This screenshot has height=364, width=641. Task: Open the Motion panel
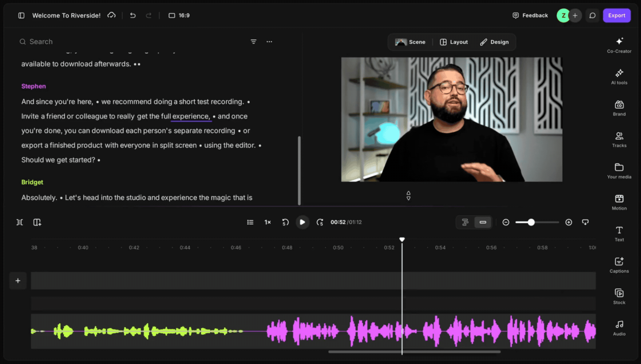point(619,202)
